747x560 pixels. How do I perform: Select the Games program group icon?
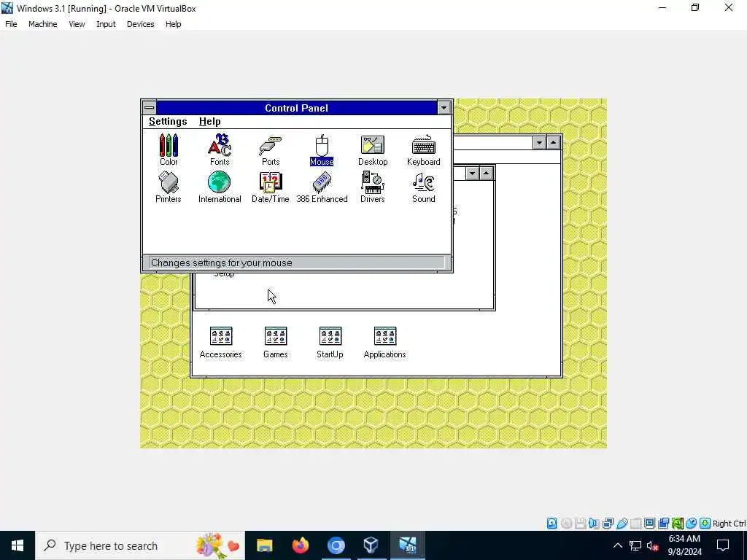coord(275,343)
